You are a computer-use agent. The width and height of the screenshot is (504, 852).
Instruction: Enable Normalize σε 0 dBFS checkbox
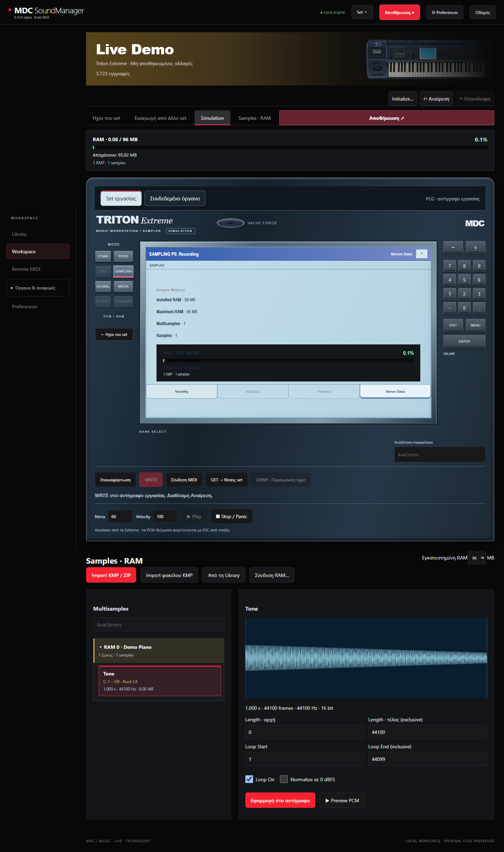point(284,779)
